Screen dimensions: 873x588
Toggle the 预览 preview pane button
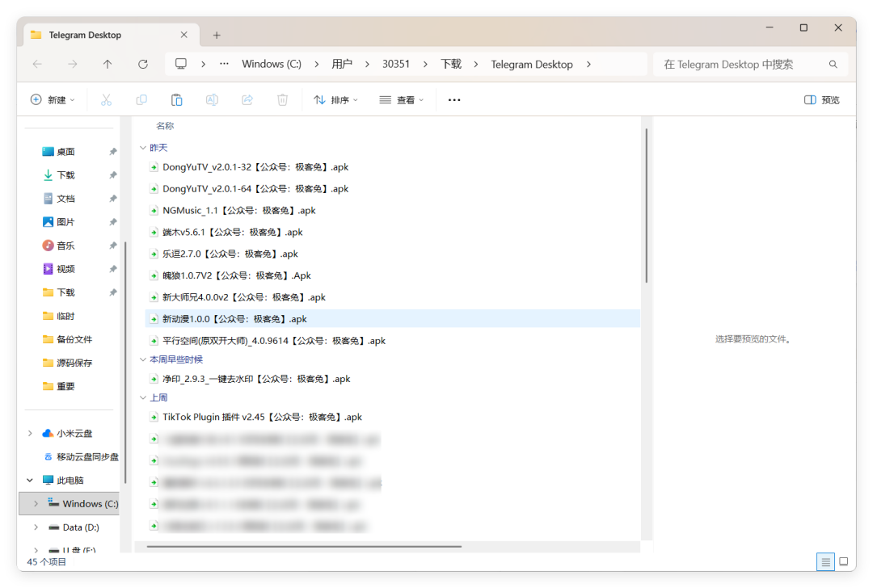(822, 100)
